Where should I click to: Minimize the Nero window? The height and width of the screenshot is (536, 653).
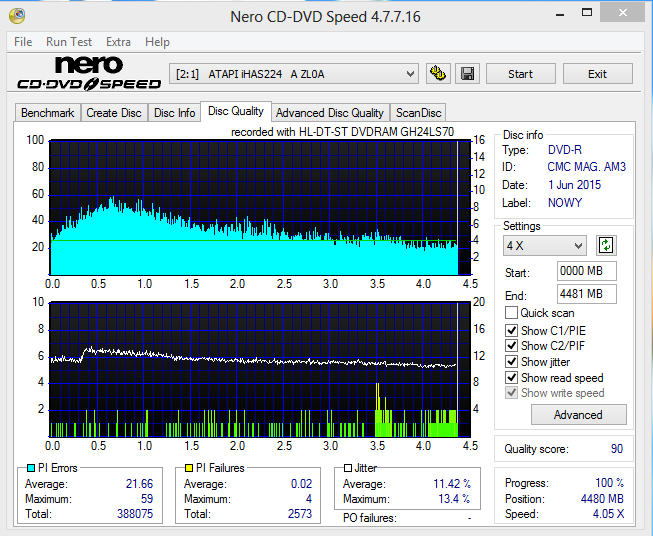[560, 15]
